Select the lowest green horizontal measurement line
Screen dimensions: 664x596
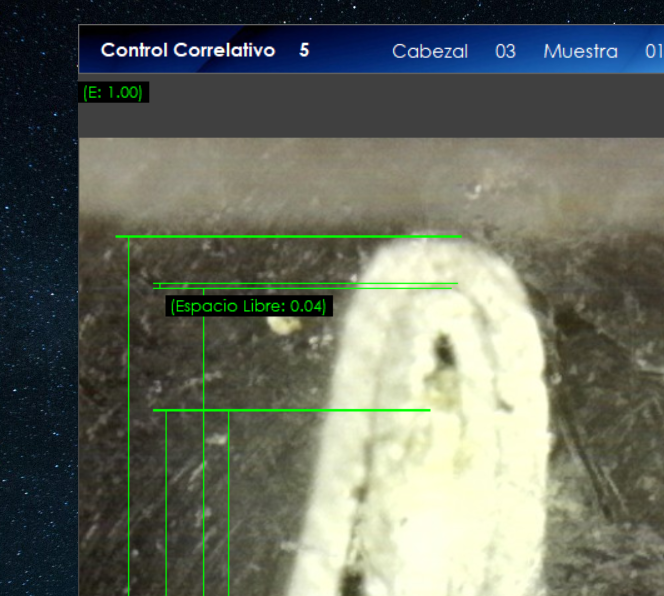tap(290, 410)
